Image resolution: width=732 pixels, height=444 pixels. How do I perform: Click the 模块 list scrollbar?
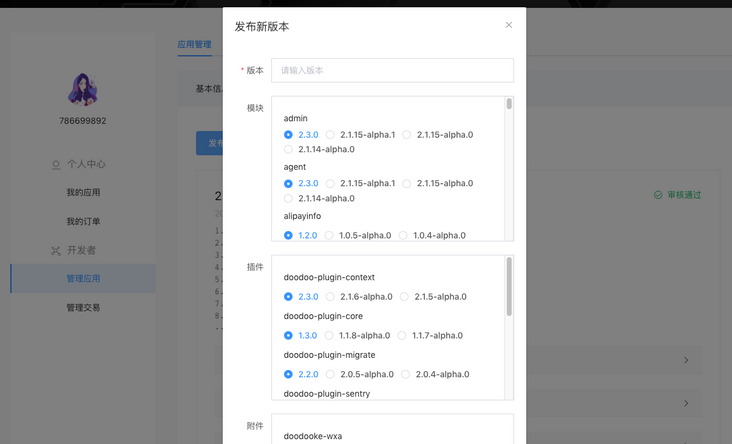point(509,104)
